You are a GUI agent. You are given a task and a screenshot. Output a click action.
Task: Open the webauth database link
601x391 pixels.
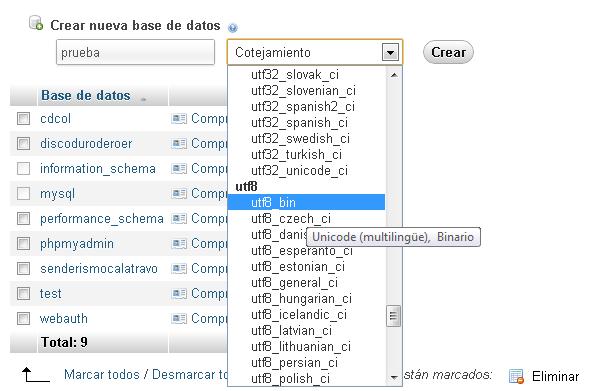[64, 318]
